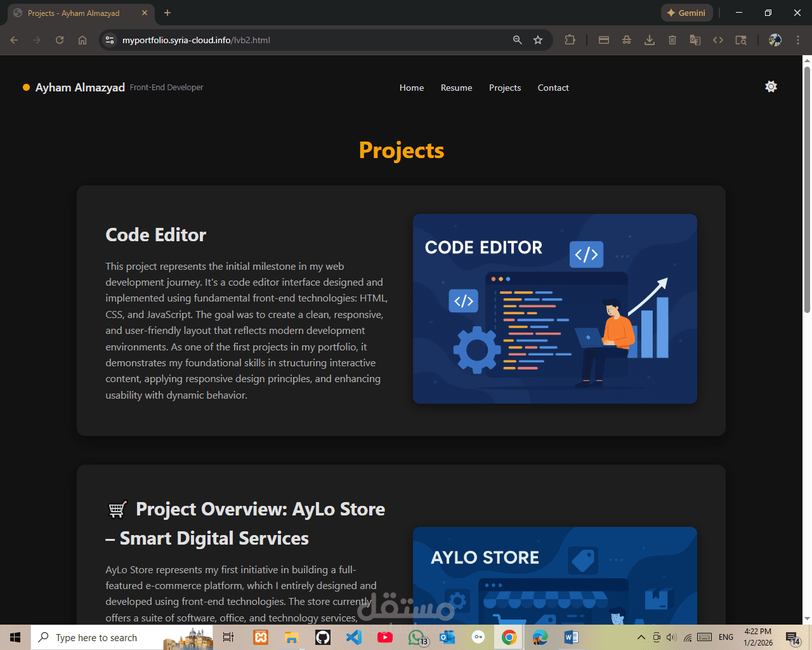The image size is (812, 650).
Task: Open the Windows Start menu
Action: coord(15,637)
